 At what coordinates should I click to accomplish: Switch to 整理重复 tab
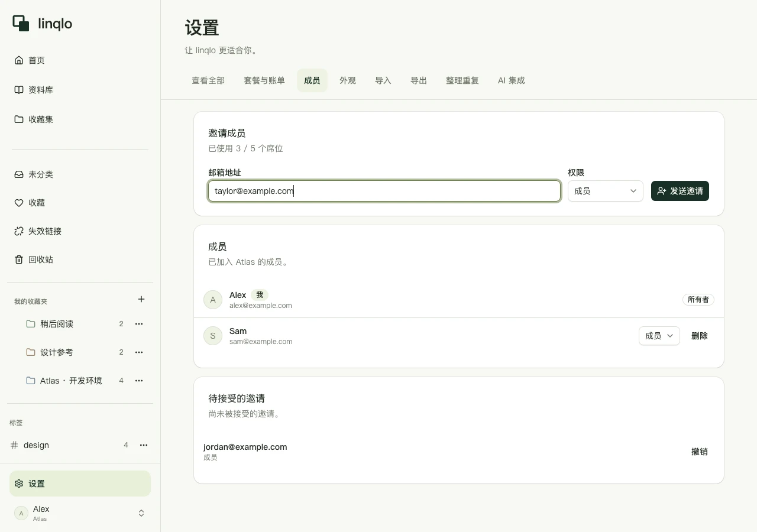click(x=462, y=80)
